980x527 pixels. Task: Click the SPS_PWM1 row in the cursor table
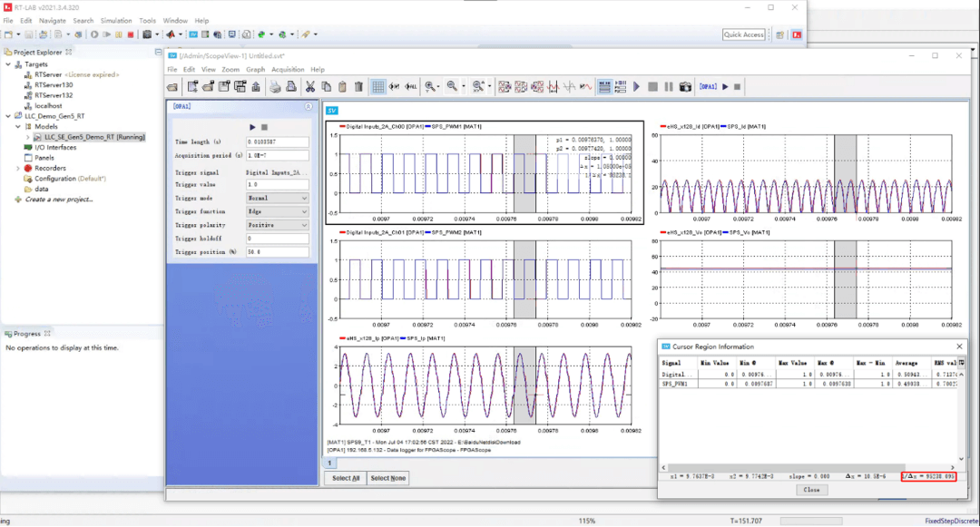808,384
